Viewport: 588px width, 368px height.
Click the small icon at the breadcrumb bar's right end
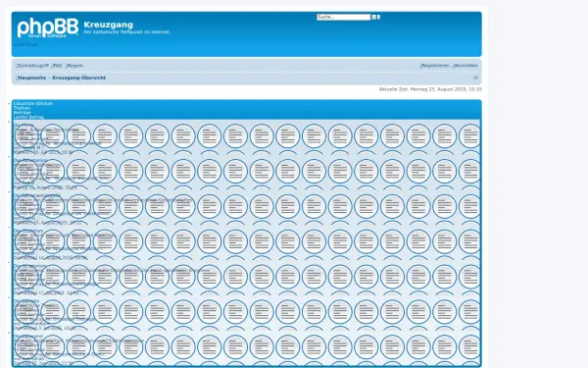coord(475,78)
